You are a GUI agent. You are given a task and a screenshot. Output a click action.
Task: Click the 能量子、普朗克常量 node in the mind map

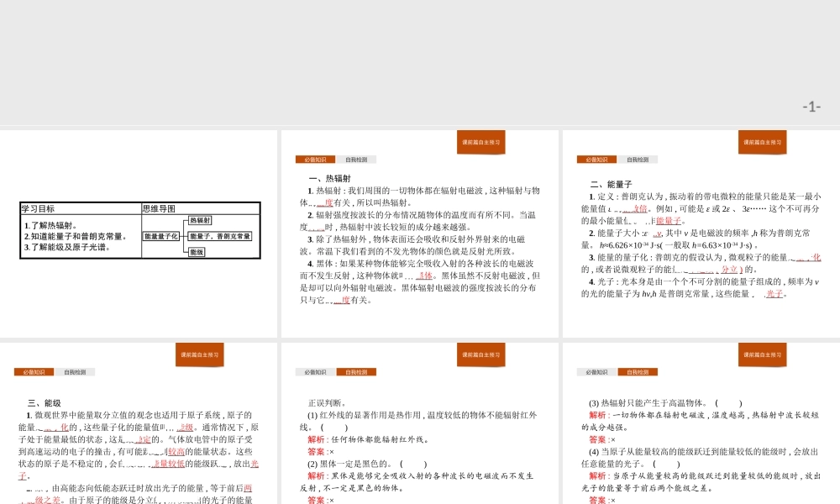220,237
